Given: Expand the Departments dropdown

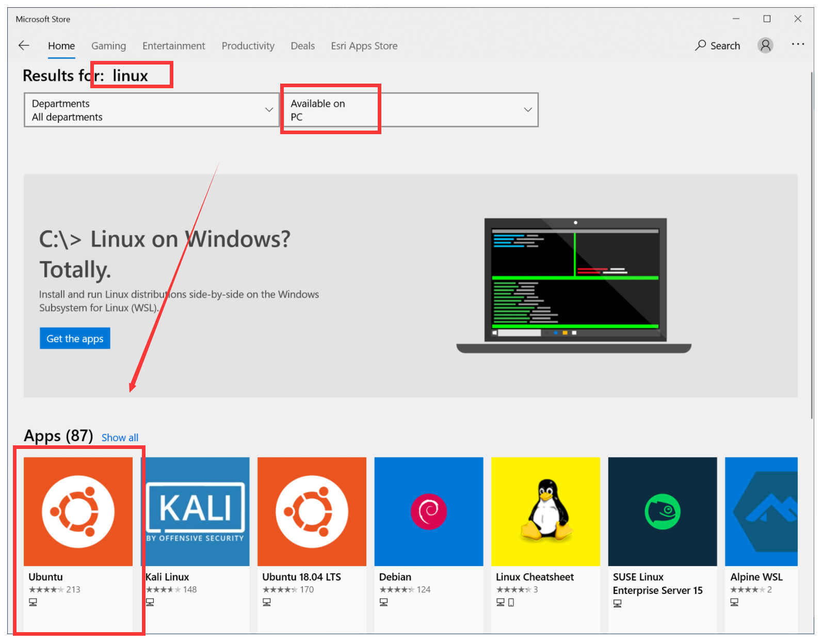Looking at the screenshot, I should tap(152, 110).
